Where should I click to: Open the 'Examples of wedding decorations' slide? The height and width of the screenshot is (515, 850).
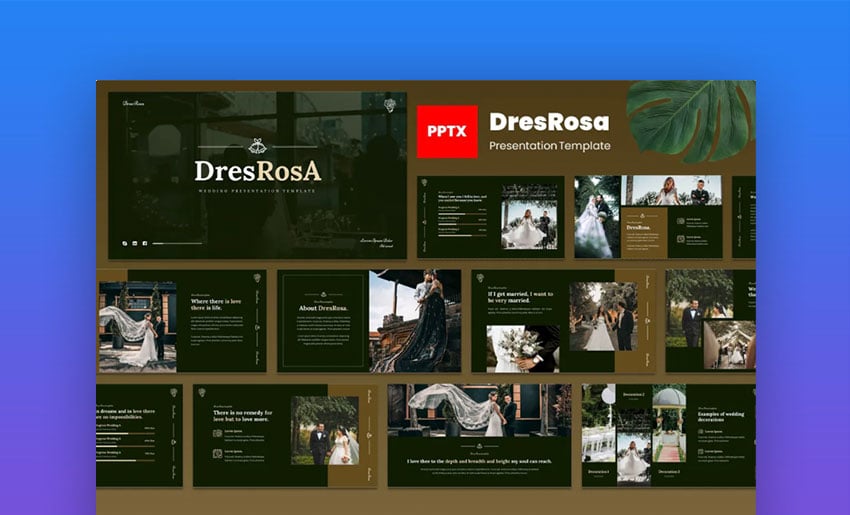click(x=668, y=435)
